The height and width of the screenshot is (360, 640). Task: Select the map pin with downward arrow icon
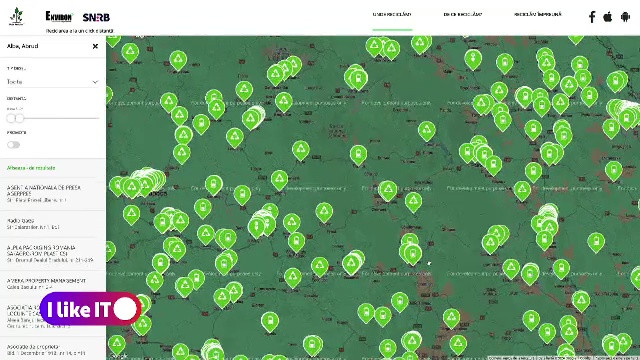[x=473, y=59]
